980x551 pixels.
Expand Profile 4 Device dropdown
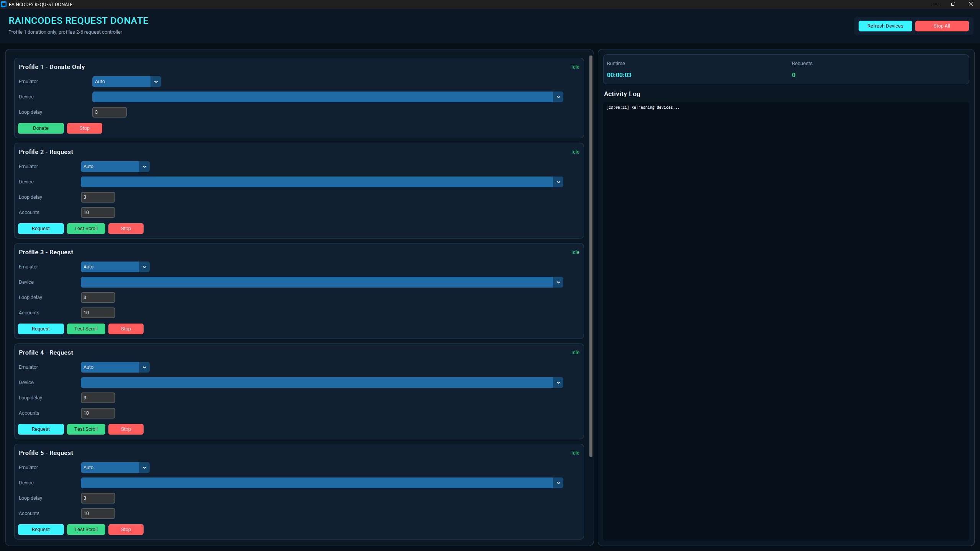322,383
